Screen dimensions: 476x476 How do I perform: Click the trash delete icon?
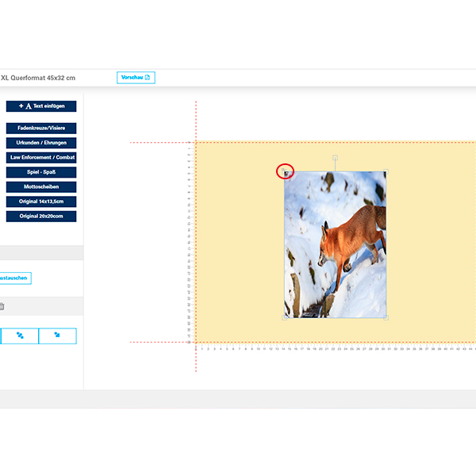(x=2, y=306)
